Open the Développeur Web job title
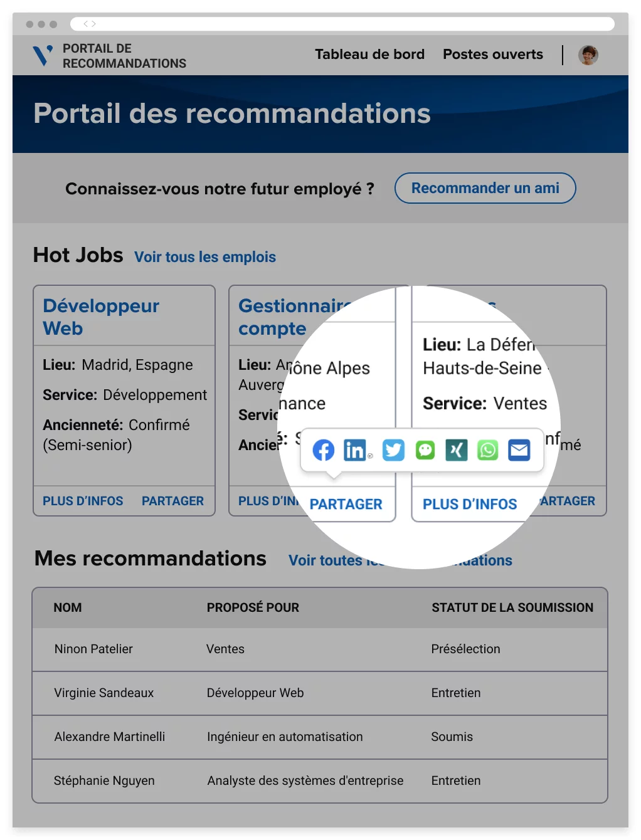641x840 pixels. tap(101, 317)
